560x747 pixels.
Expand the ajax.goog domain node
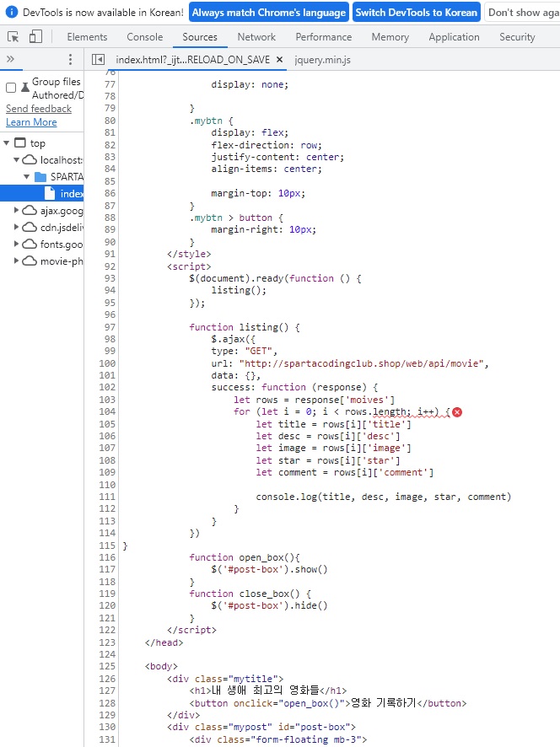point(17,210)
